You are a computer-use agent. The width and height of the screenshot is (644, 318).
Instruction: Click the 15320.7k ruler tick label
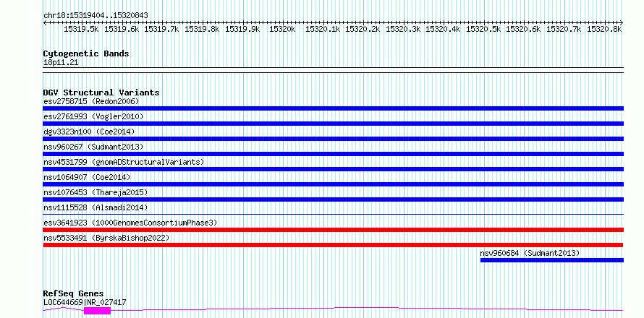(x=564, y=29)
